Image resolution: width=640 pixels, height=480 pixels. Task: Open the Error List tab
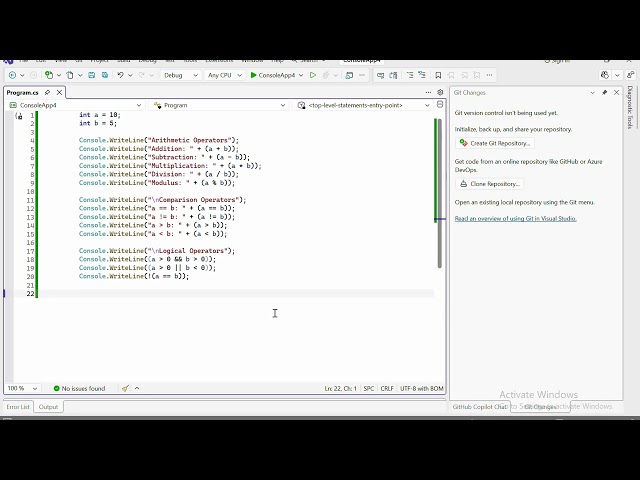tap(18, 407)
